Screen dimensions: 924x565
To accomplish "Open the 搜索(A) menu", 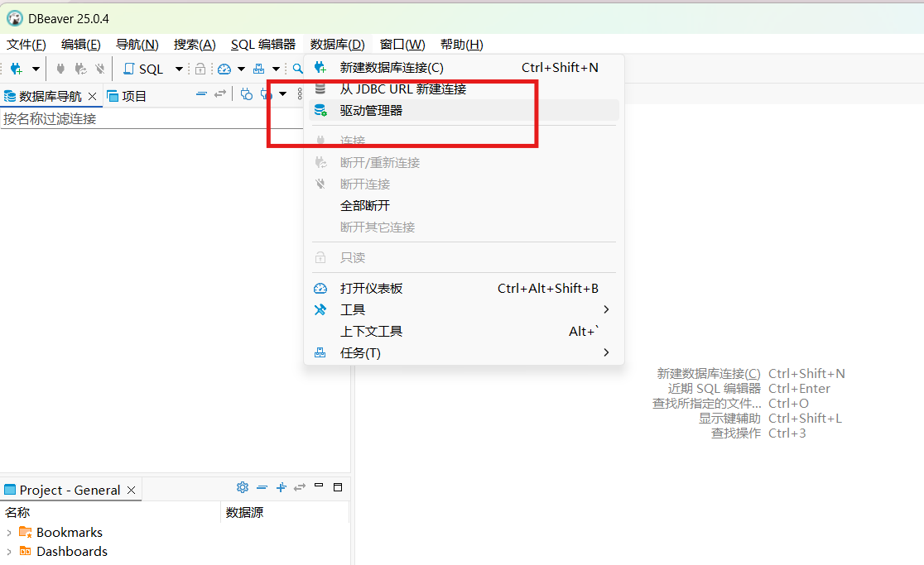I will click(195, 44).
